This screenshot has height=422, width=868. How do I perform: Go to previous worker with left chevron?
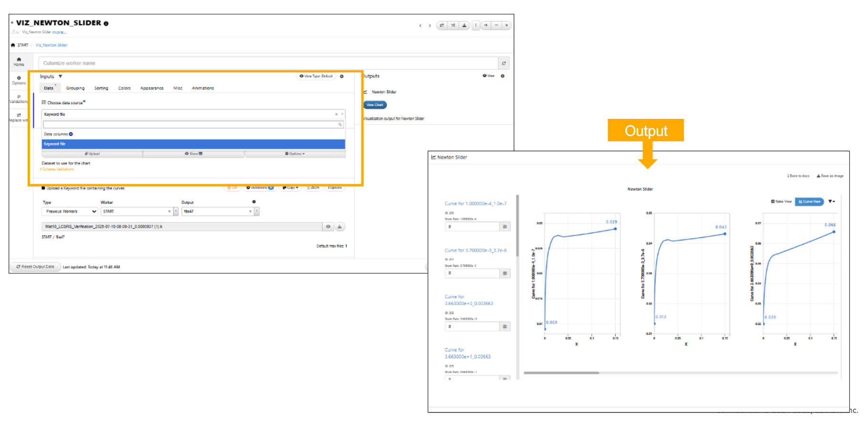[420, 26]
